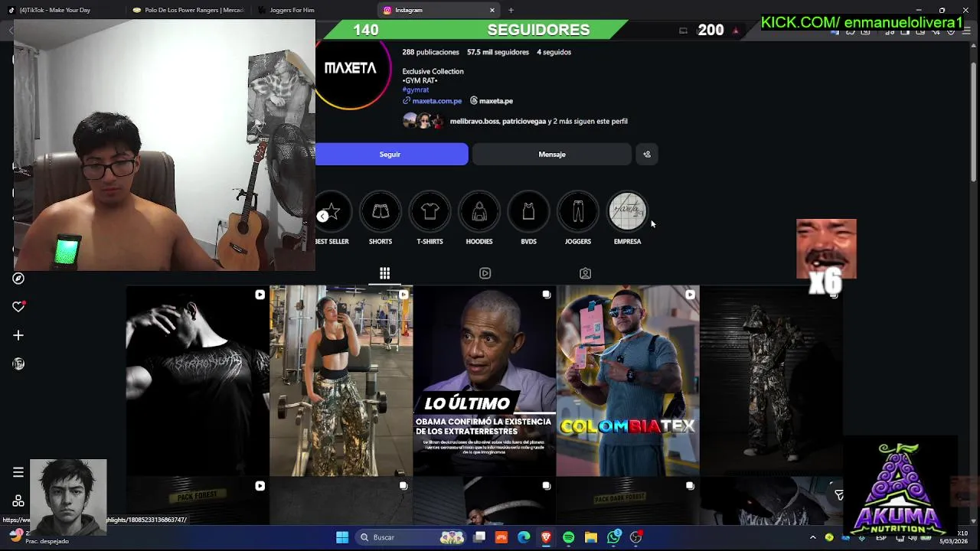Open the gym mirror selfie post
This screenshot has width=980, height=551.
tap(341, 380)
